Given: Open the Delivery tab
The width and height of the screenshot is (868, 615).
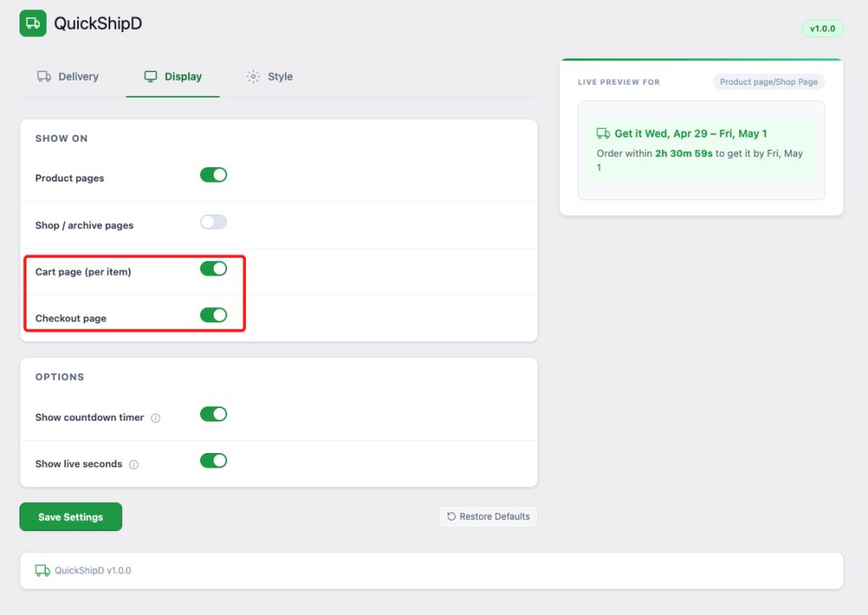Looking at the screenshot, I should tap(68, 76).
